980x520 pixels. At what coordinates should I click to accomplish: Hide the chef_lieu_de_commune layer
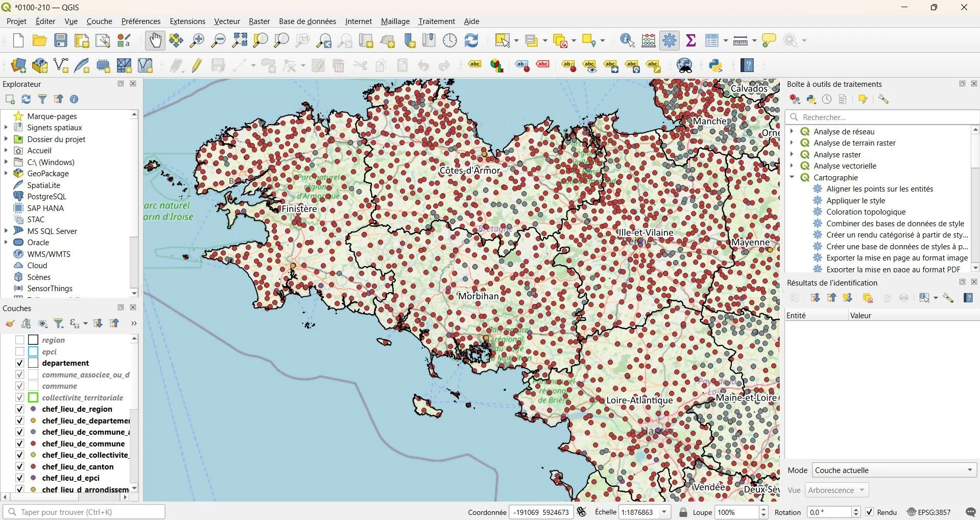tap(20, 443)
